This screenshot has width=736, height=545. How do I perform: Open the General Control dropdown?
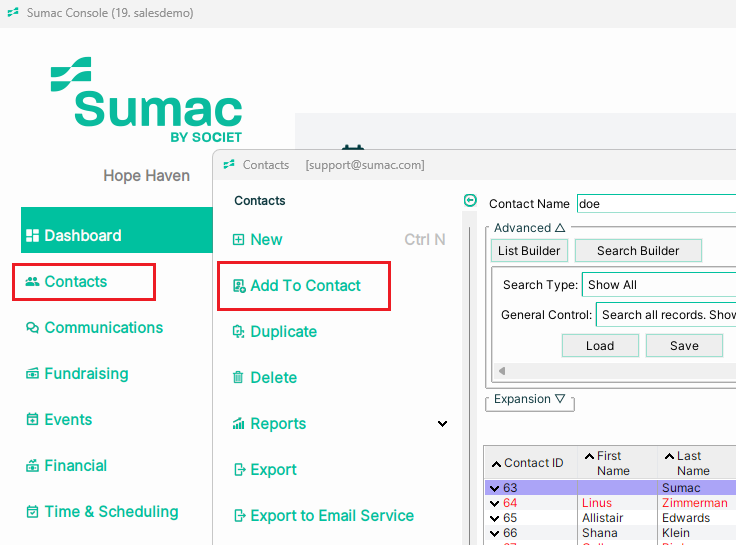666,315
